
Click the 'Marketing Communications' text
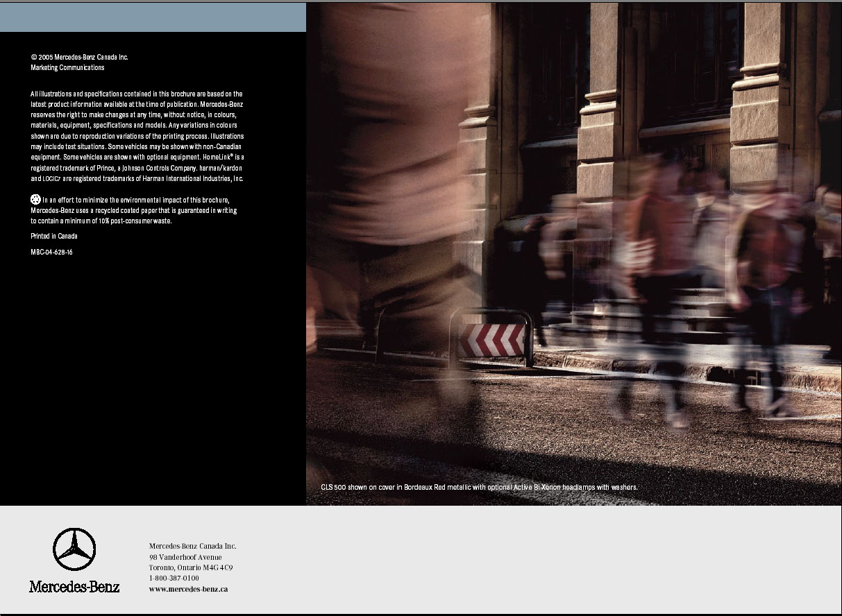pos(67,68)
